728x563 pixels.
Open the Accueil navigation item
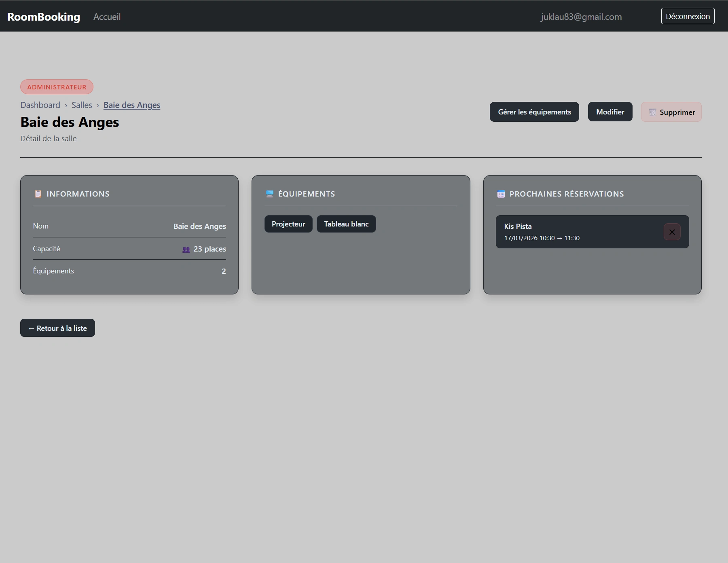107,17
